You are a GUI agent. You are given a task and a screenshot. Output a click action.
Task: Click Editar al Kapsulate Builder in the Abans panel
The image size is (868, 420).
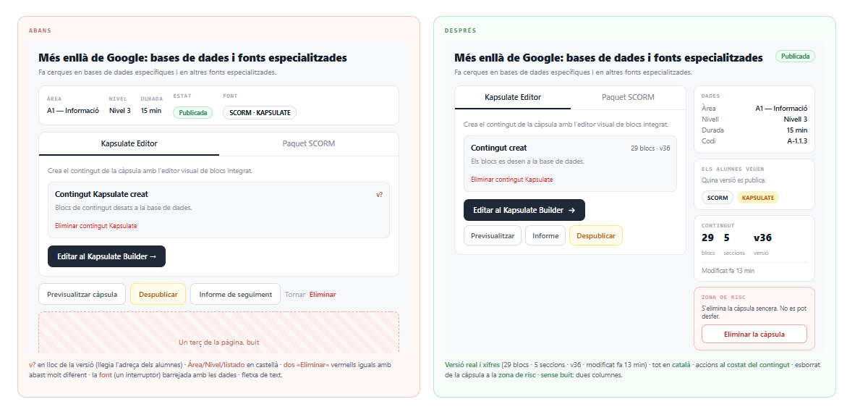click(x=106, y=256)
